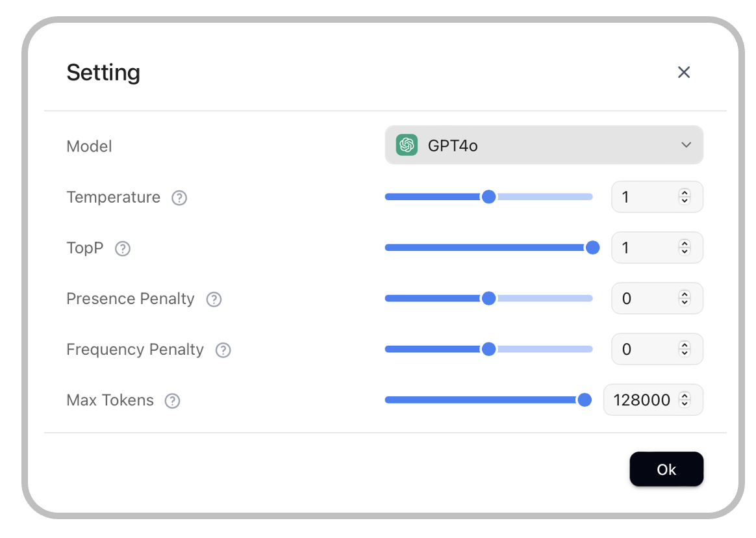The image size is (756, 538).
Task: Click the OpenAI logo in Model selector
Action: 407,145
